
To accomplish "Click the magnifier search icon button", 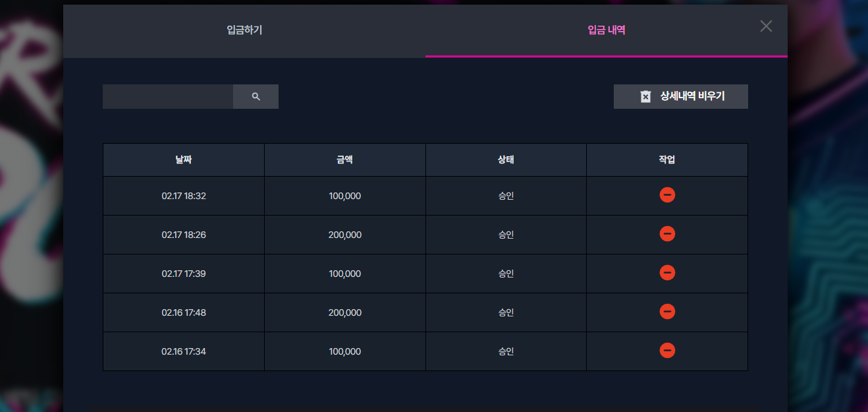I will [x=256, y=96].
